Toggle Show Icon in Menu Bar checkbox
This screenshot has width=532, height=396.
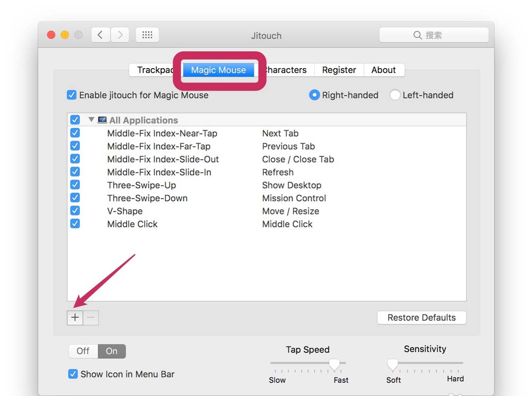point(73,374)
